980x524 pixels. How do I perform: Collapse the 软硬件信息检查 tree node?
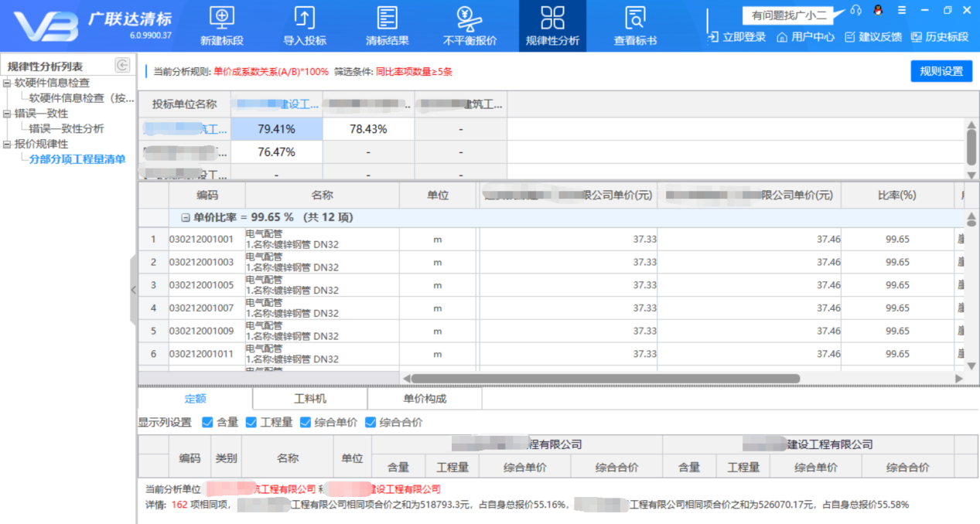click(7, 83)
